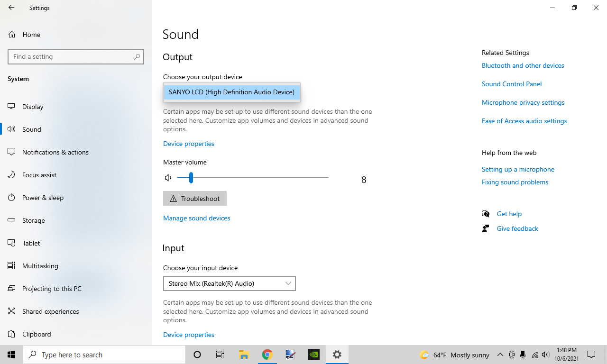This screenshot has height=364, width=607.
Task: Open Notifications & actions settings
Action: pyautogui.click(x=76, y=152)
